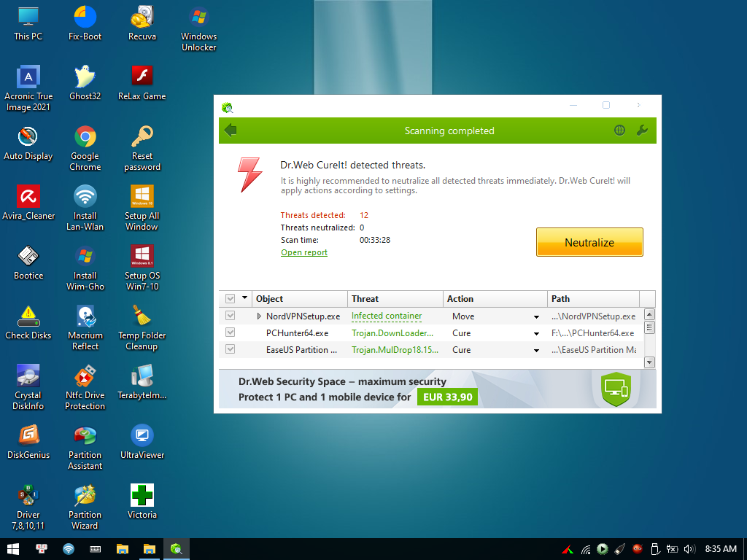Uncheck the EaseUS Partition row checkbox
This screenshot has width=747, height=560.
pyautogui.click(x=230, y=349)
